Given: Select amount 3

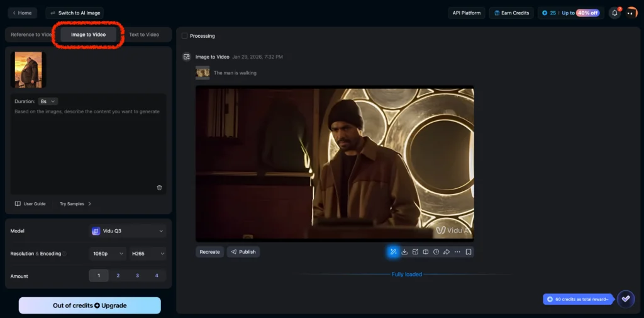Looking at the screenshot, I should [137, 276].
